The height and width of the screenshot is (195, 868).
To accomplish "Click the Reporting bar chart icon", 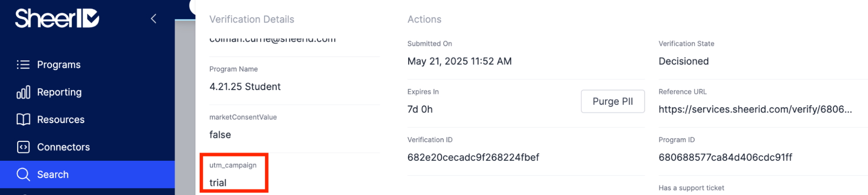I will [23, 92].
